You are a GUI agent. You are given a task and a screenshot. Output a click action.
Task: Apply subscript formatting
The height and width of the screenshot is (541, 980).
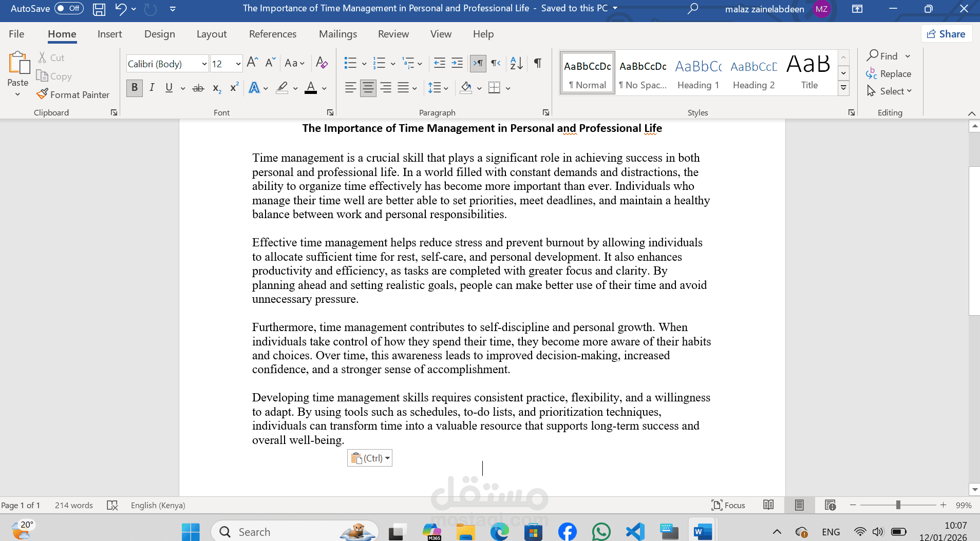tap(217, 88)
